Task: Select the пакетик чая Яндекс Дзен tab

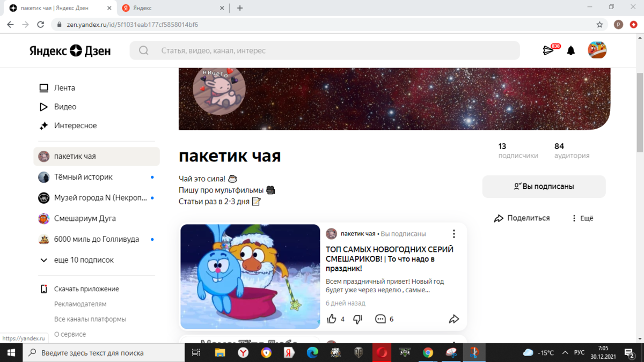Action: [x=59, y=8]
